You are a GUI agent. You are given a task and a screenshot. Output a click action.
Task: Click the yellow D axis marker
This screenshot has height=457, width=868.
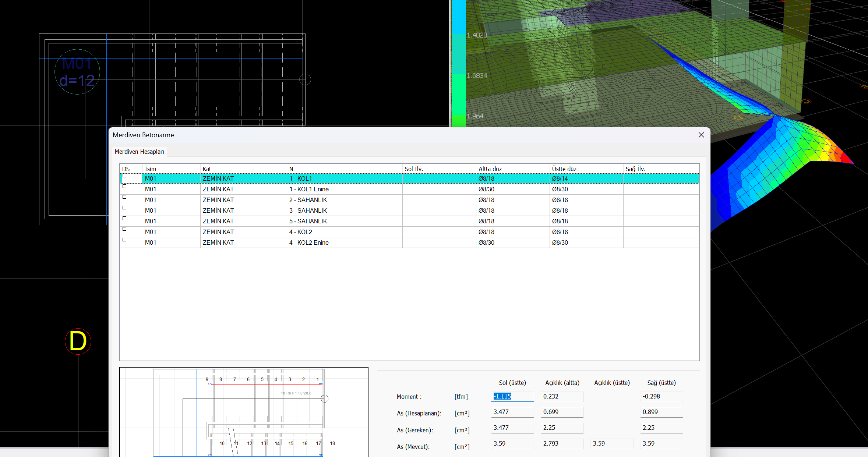[78, 341]
